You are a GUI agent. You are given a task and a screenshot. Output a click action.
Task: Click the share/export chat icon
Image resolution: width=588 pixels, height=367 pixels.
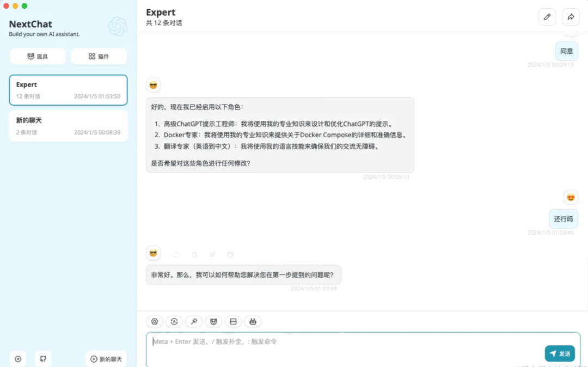point(571,17)
